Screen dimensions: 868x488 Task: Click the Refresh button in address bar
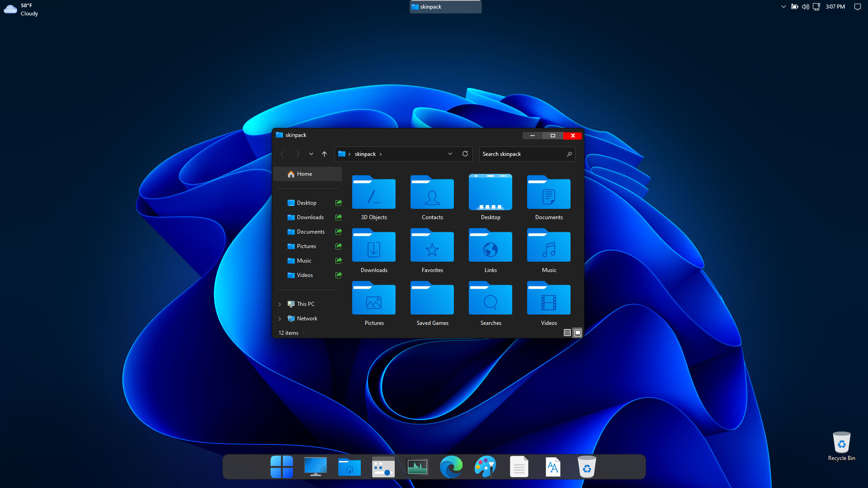pyautogui.click(x=465, y=154)
